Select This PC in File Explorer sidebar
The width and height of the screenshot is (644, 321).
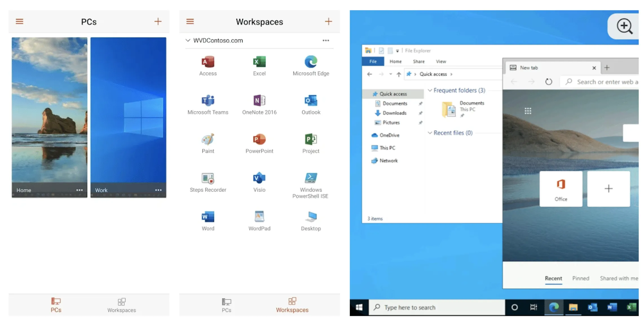tap(387, 148)
